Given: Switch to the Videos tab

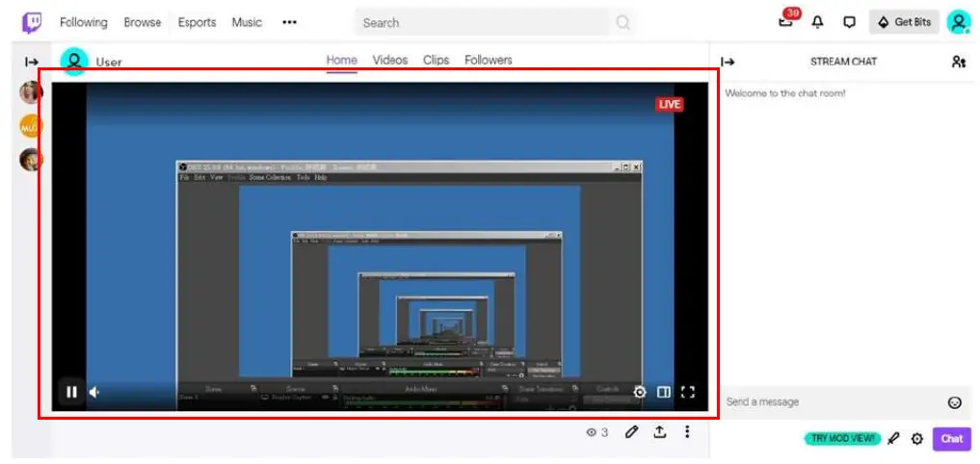Looking at the screenshot, I should pyautogui.click(x=390, y=60).
